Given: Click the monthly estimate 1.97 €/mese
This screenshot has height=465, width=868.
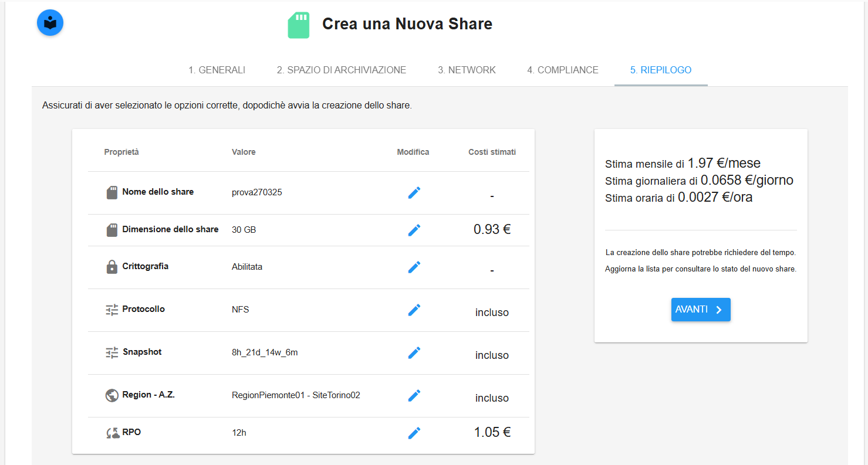Looking at the screenshot, I should (x=724, y=163).
